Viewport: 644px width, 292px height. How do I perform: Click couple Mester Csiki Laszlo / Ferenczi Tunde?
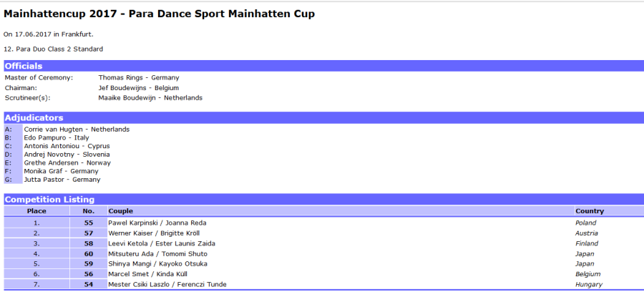167,284
